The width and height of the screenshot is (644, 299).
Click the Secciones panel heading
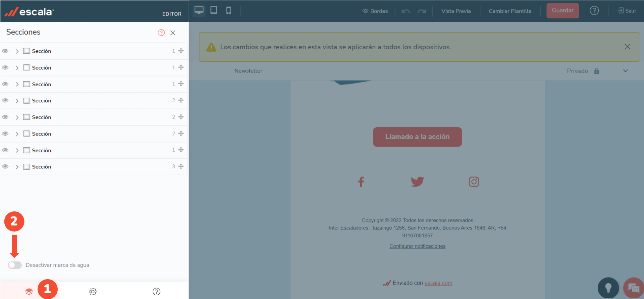(x=23, y=32)
